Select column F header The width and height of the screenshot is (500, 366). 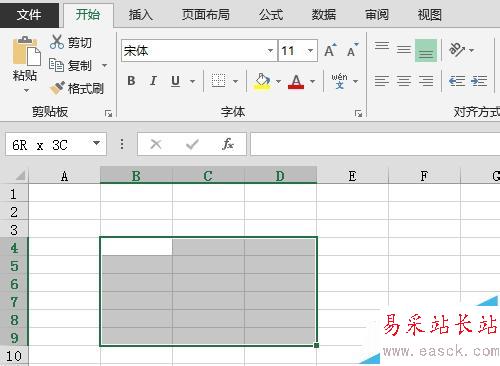tap(424, 175)
